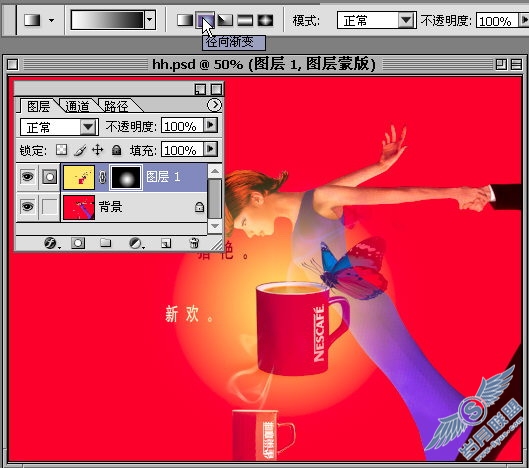Click the layers list scroll up arrow
This screenshot has width=529, height=468.
coord(215,171)
